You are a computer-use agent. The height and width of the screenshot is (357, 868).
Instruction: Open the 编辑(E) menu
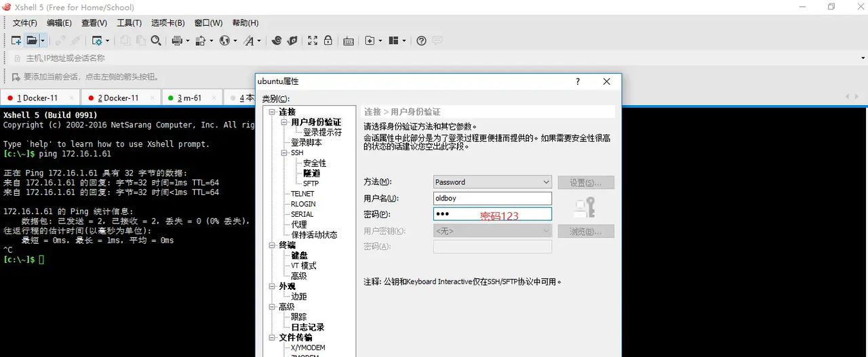pyautogui.click(x=59, y=23)
